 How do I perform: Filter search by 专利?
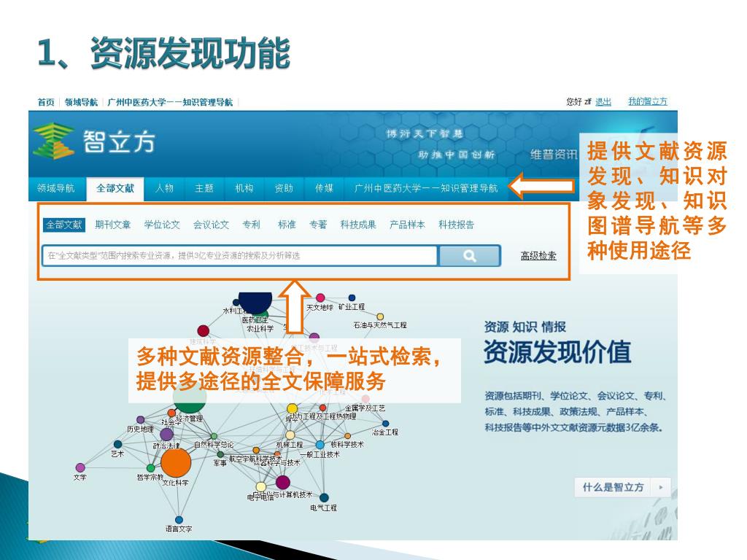tap(251, 225)
